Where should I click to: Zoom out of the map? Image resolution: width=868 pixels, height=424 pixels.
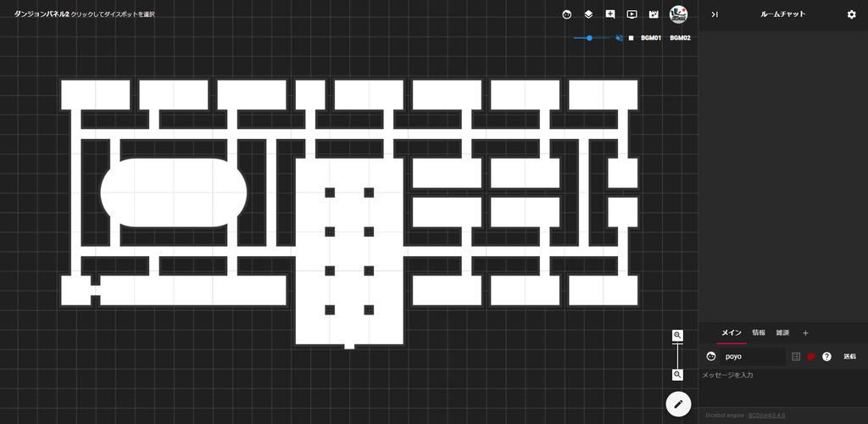[677, 376]
